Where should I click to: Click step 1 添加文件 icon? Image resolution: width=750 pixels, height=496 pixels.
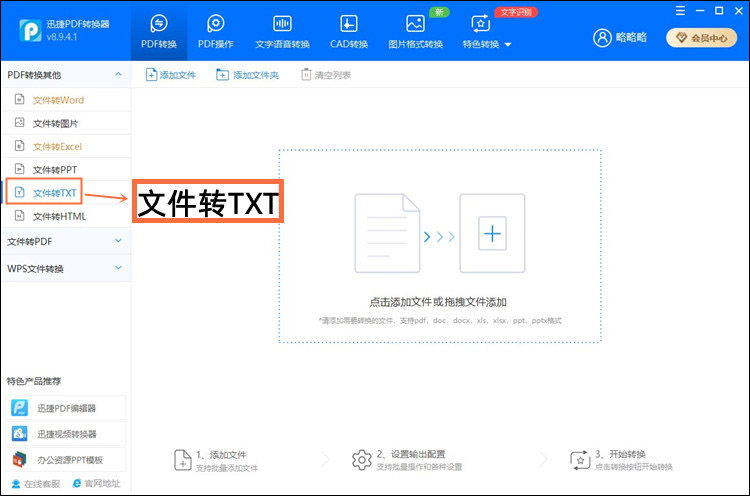(183, 460)
